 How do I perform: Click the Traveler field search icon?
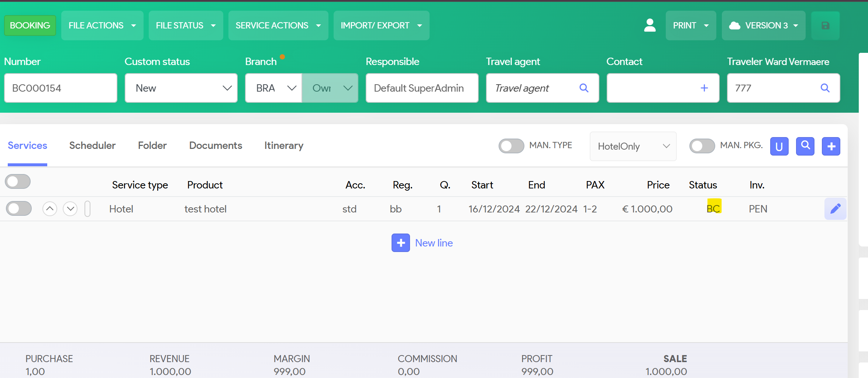click(825, 88)
